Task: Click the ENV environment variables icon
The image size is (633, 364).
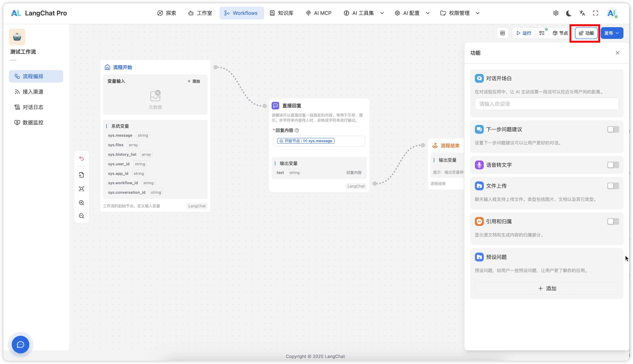Action: click(x=502, y=33)
